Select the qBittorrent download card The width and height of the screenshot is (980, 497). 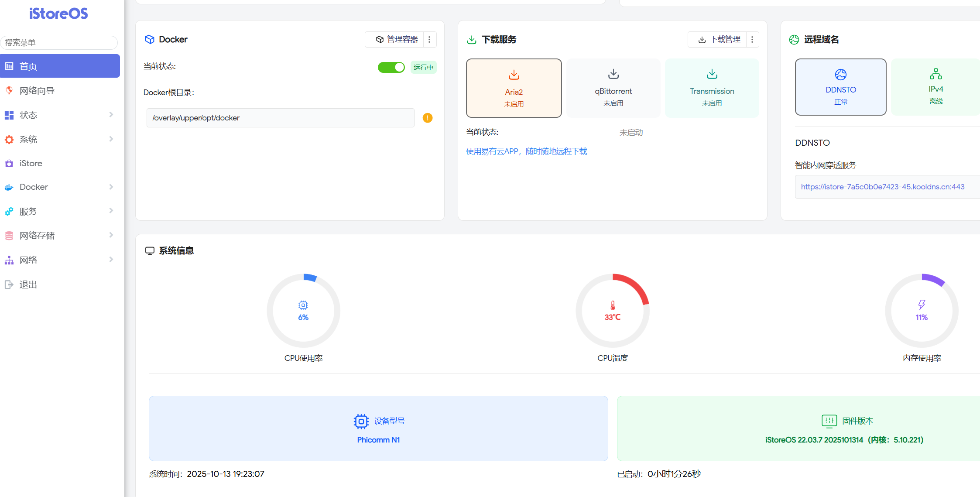pyautogui.click(x=613, y=88)
